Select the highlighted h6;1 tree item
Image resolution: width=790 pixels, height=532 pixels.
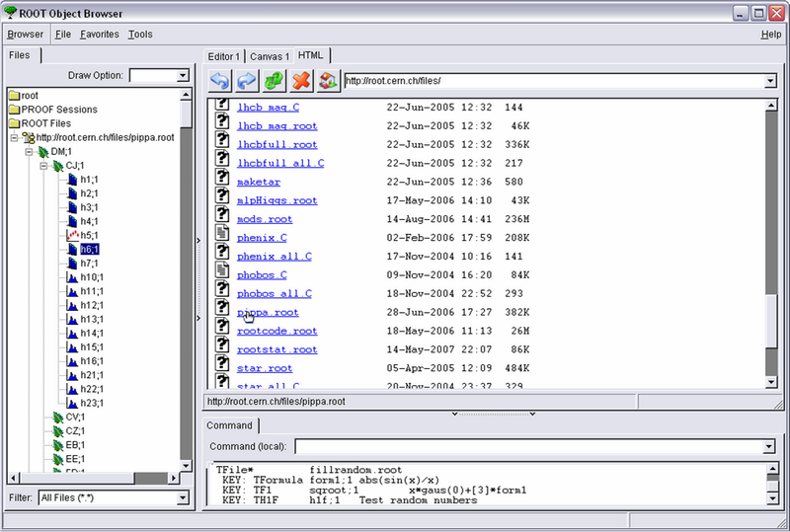pyautogui.click(x=89, y=250)
